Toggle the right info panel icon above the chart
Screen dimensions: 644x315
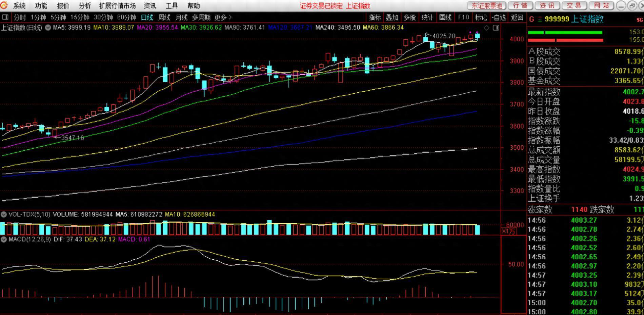click(496, 28)
